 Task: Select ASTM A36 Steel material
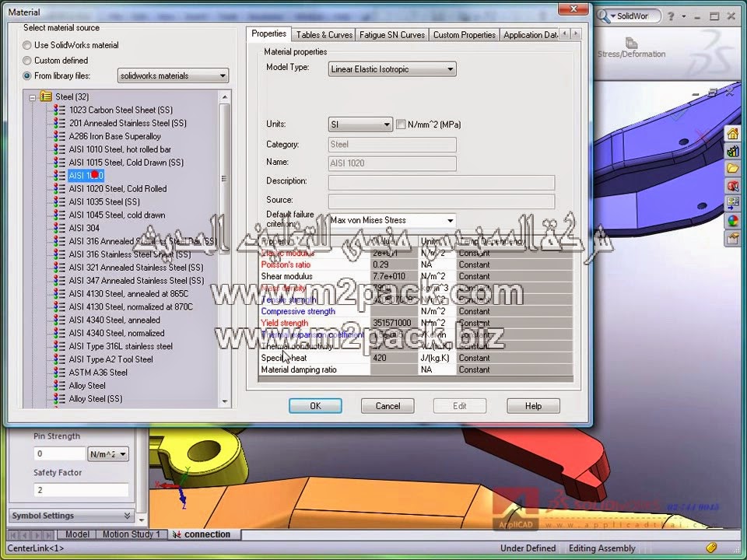tap(98, 373)
